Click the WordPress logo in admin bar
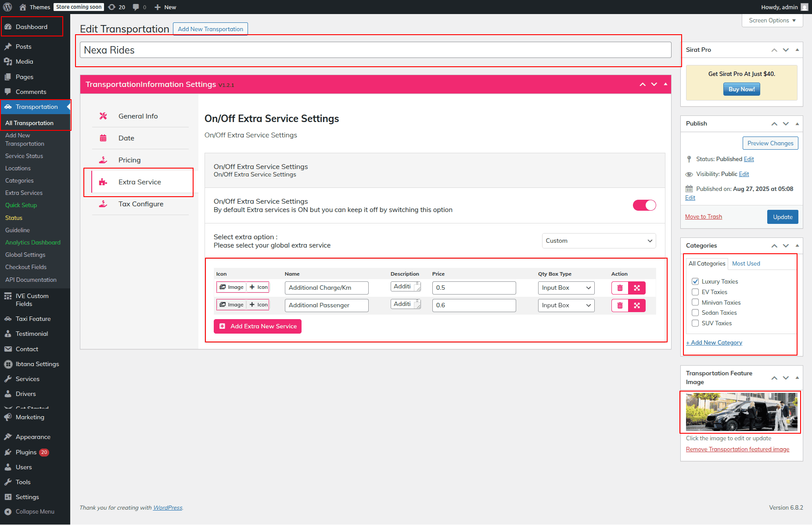 coord(7,7)
